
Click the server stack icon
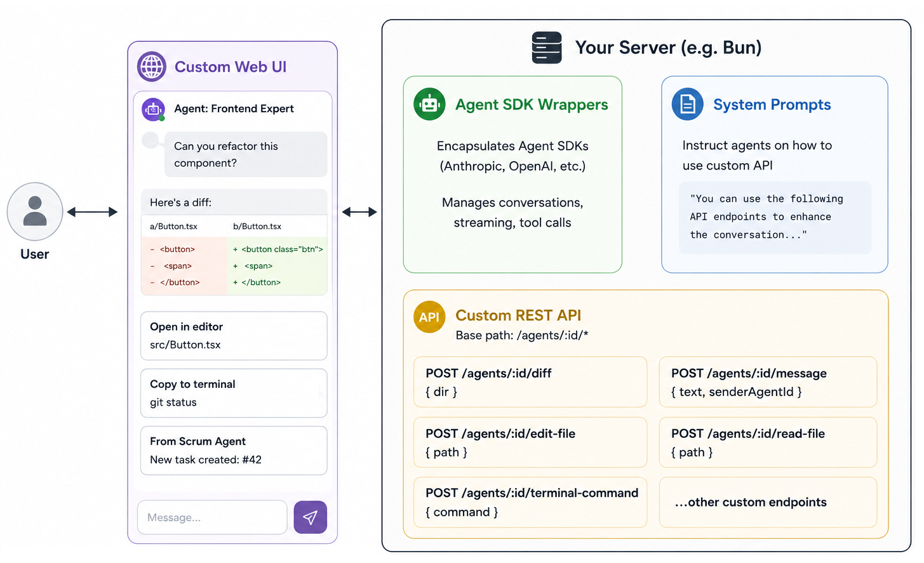(x=547, y=48)
